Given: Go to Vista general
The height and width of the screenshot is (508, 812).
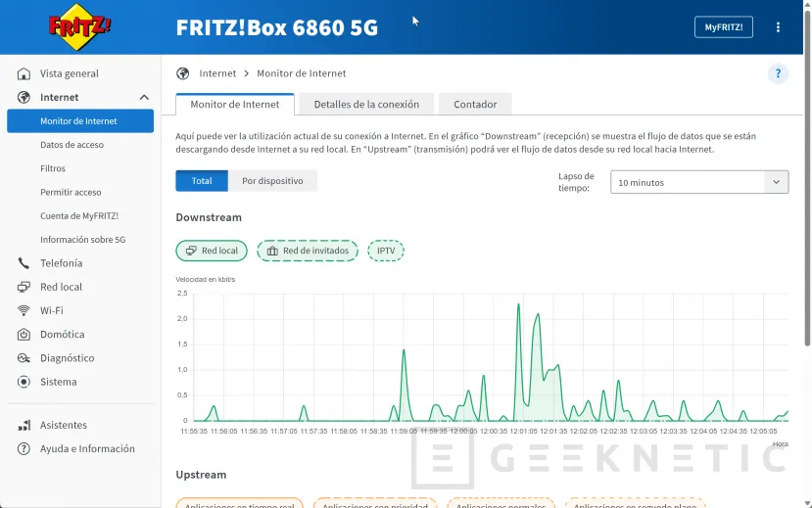Looking at the screenshot, I should (x=70, y=73).
